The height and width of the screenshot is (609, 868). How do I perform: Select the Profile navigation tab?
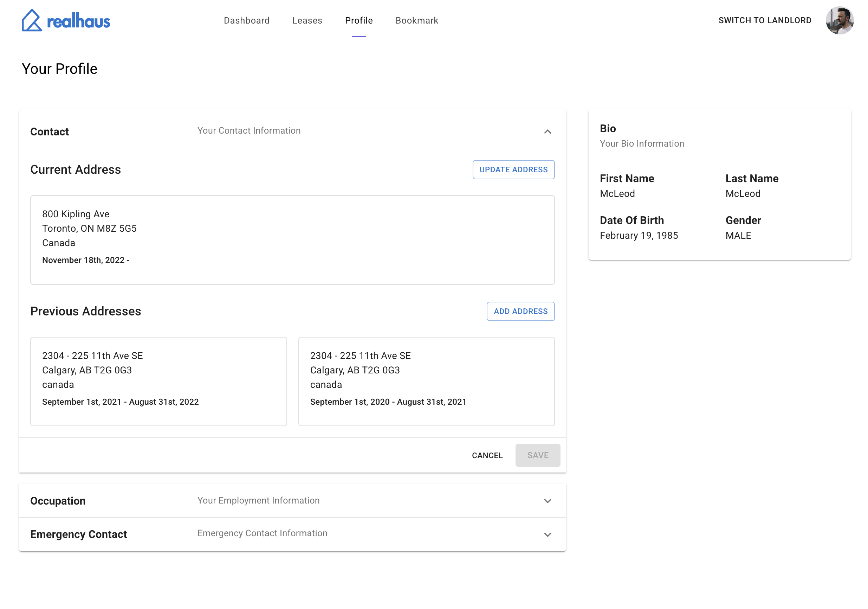coord(359,20)
